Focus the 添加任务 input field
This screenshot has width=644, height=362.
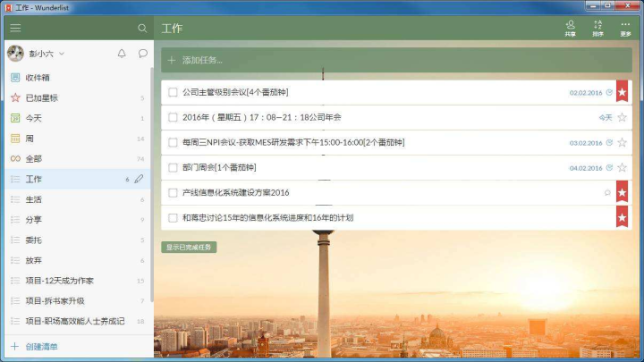[396, 60]
